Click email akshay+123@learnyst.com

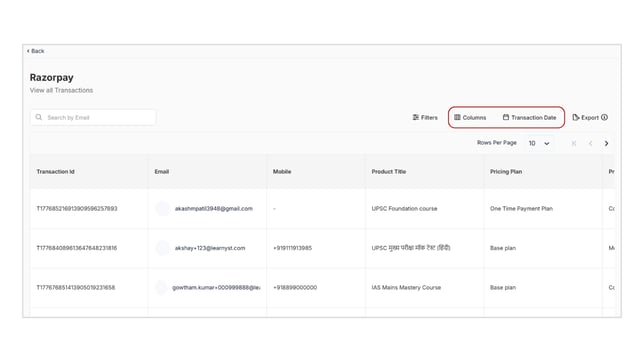210,248
